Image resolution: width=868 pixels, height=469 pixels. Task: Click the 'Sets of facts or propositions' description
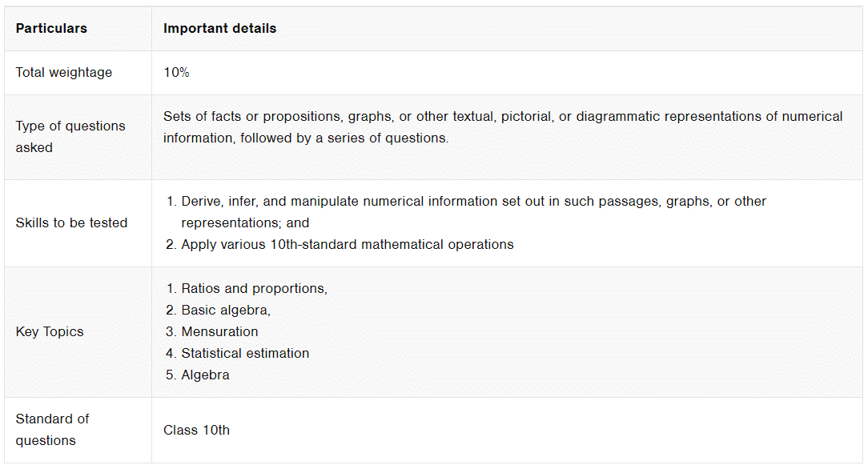pyautogui.click(x=503, y=127)
